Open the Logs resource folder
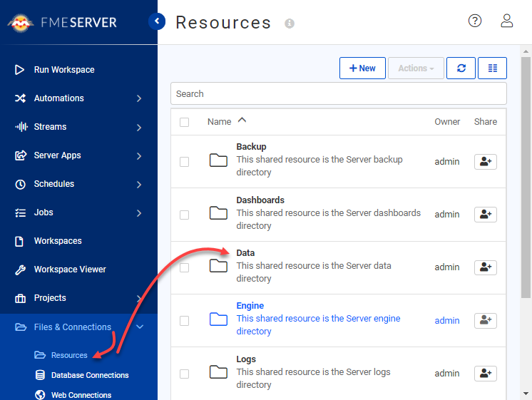Viewport: 532px width, 400px height. 246,359
